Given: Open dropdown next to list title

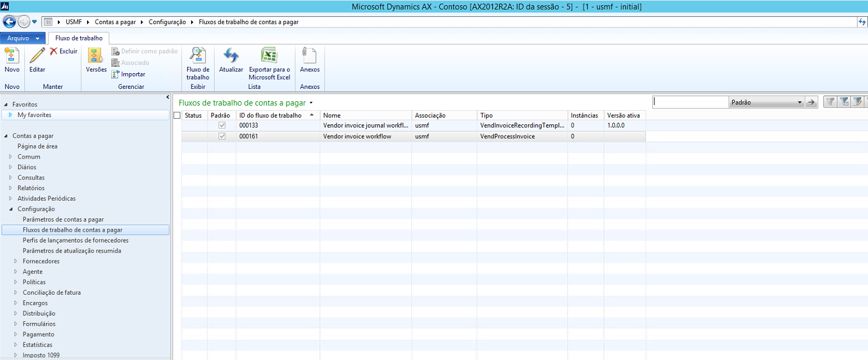Looking at the screenshot, I should pyautogui.click(x=311, y=103).
